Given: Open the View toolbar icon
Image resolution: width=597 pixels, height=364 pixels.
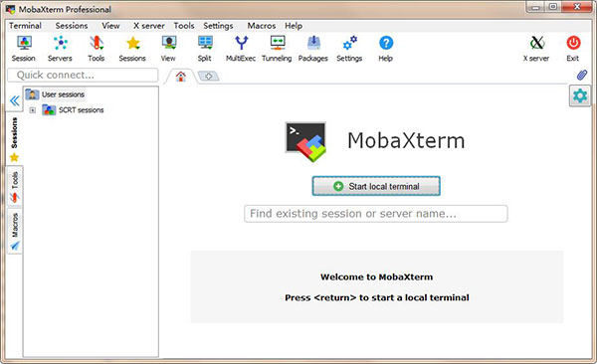Looking at the screenshot, I should tap(168, 49).
